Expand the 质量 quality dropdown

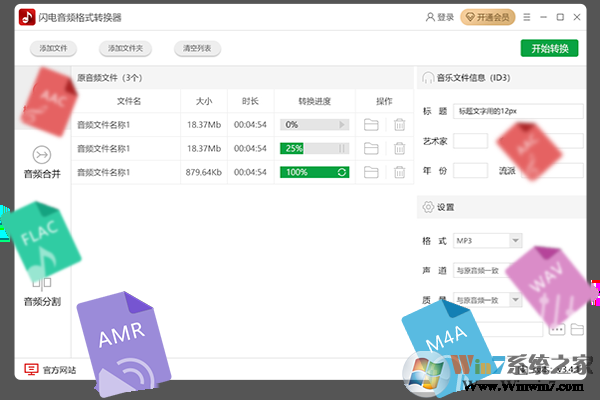pyautogui.click(x=515, y=299)
